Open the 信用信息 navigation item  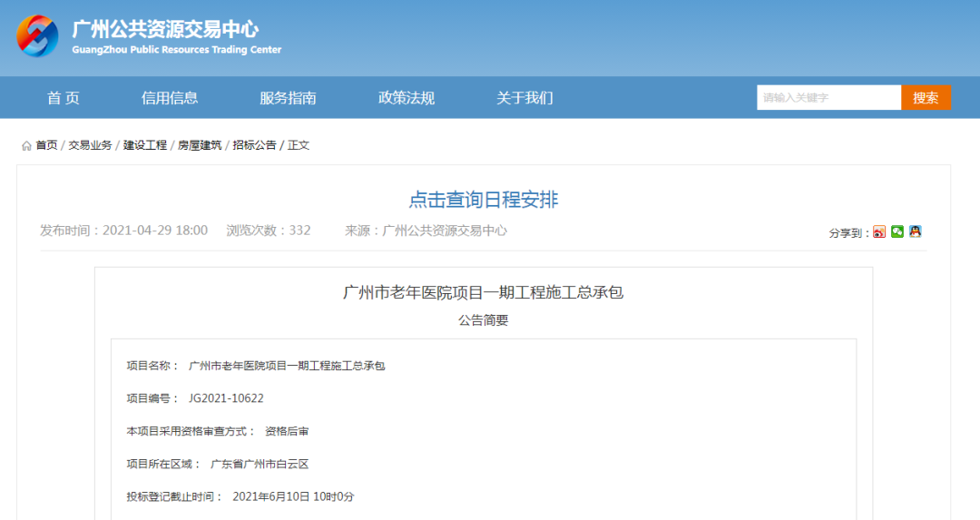click(x=170, y=98)
